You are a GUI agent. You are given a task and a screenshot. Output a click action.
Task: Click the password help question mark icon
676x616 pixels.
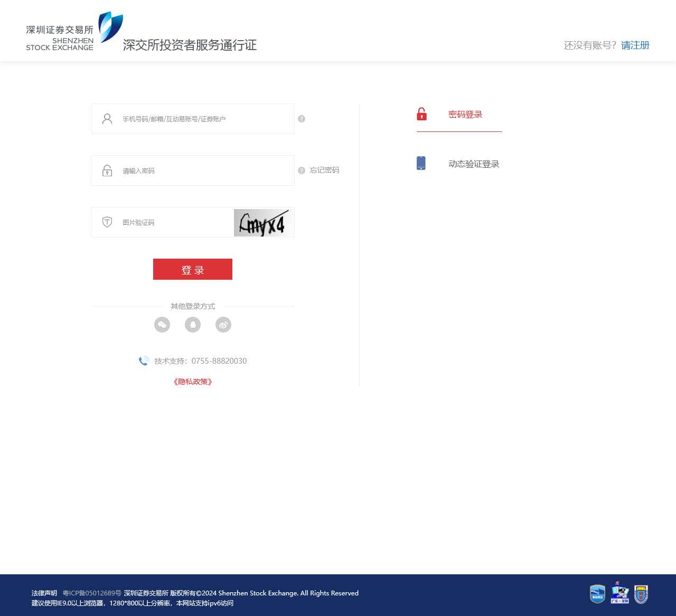302,170
